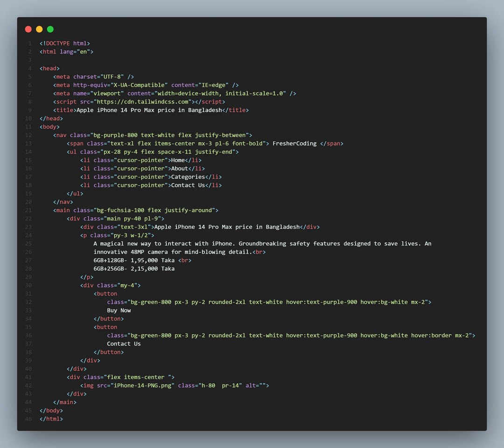Click the p class "py-3 w-1/2" tag
504x448 pixels.
coord(117,235)
